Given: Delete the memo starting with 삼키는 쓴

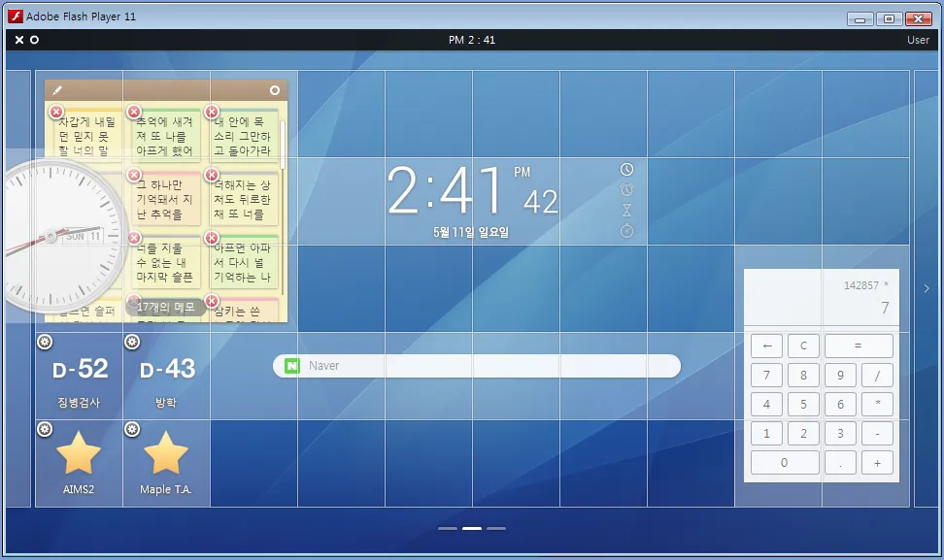Looking at the screenshot, I should click(212, 300).
